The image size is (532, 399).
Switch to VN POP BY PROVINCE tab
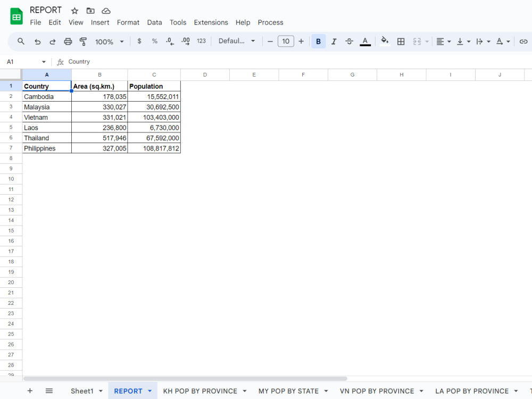pos(377,391)
